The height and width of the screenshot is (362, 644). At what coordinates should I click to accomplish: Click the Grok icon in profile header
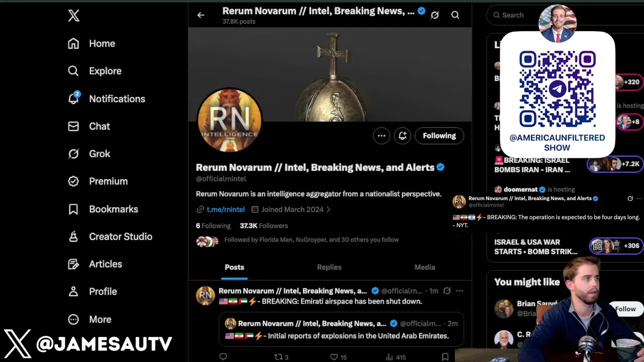435,15
